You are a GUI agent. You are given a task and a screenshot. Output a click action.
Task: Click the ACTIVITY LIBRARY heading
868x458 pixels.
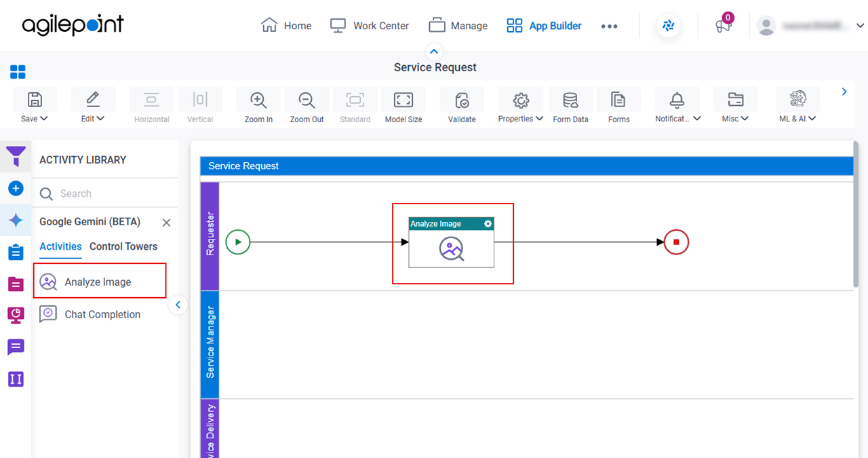83,159
